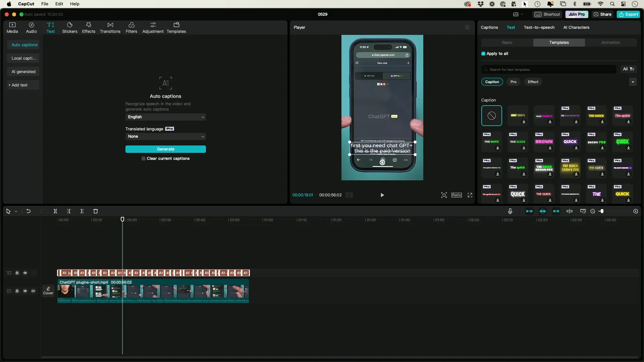Toggle auto snapping in timeline toolbar

tap(543, 211)
